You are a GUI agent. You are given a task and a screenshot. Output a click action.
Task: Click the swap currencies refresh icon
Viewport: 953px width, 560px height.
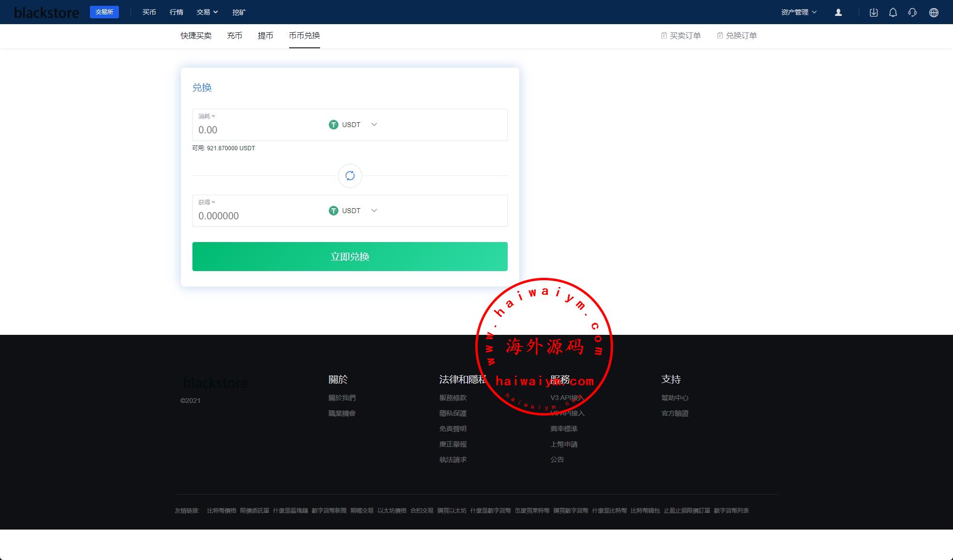[x=350, y=176]
